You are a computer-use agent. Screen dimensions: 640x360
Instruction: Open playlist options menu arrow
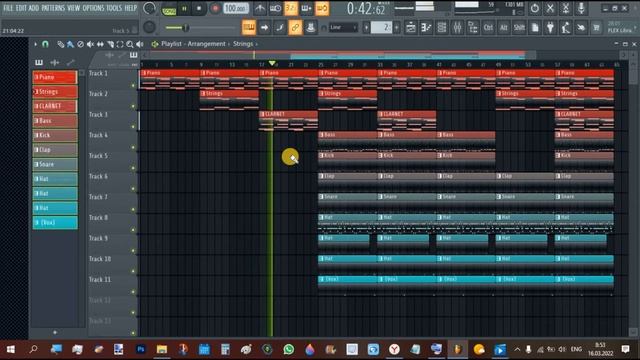point(36,44)
